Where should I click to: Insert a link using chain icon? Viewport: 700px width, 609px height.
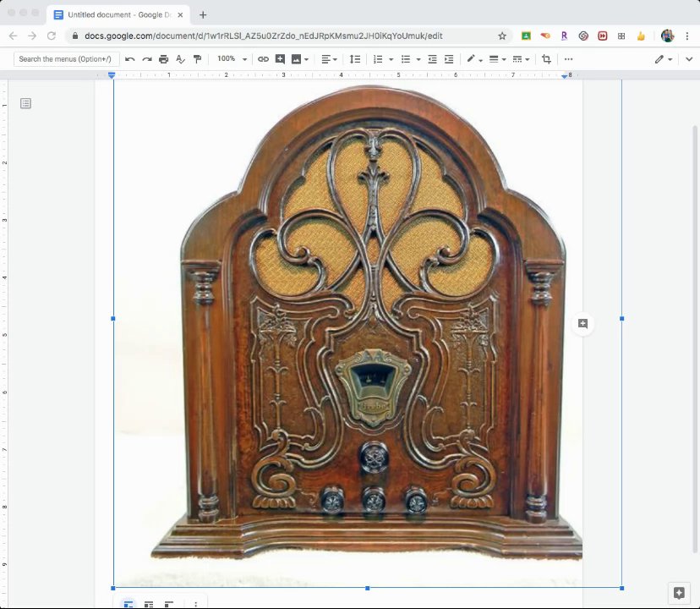[263, 59]
